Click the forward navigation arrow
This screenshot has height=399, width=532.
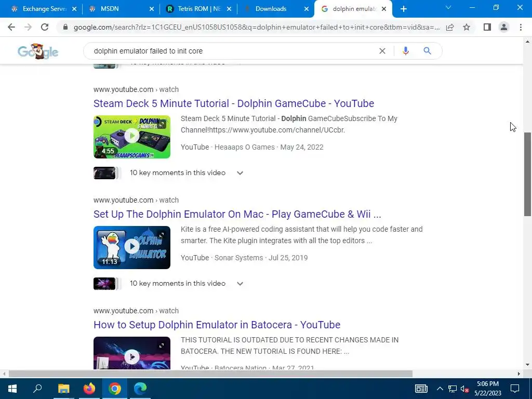tap(28, 27)
